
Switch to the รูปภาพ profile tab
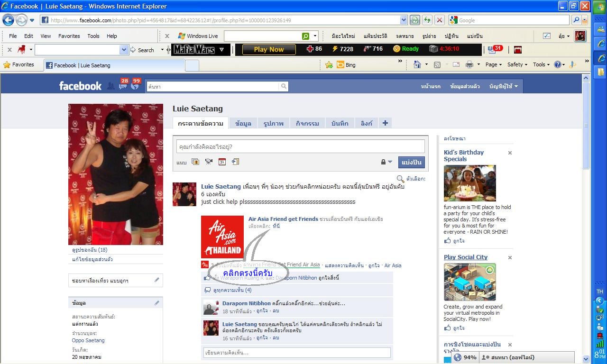[273, 123]
